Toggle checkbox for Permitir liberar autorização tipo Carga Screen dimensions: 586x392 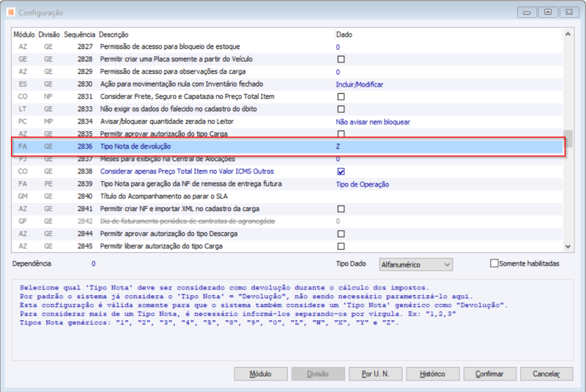(x=341, y=246)
